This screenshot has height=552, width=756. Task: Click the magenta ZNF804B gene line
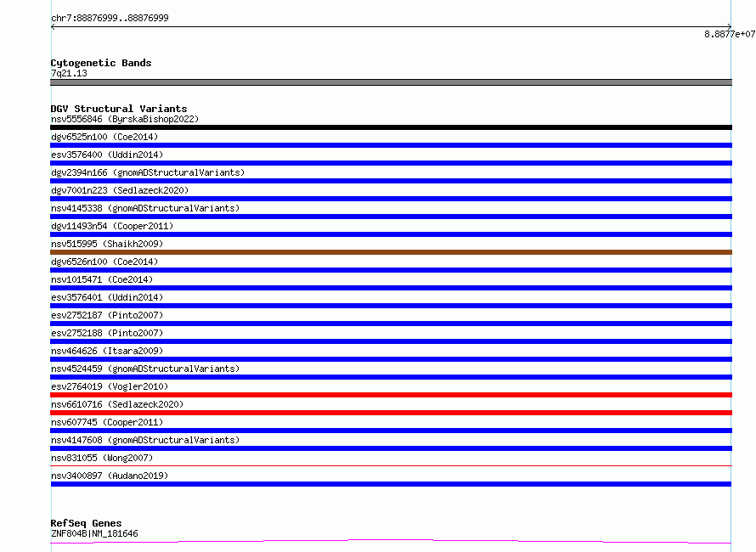[391, 542]
